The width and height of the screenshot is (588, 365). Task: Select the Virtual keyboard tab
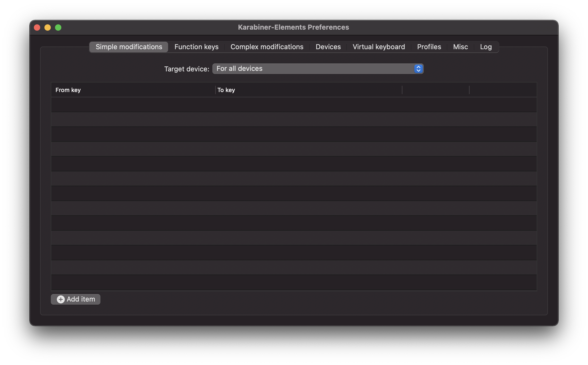[x=379, y=47]
